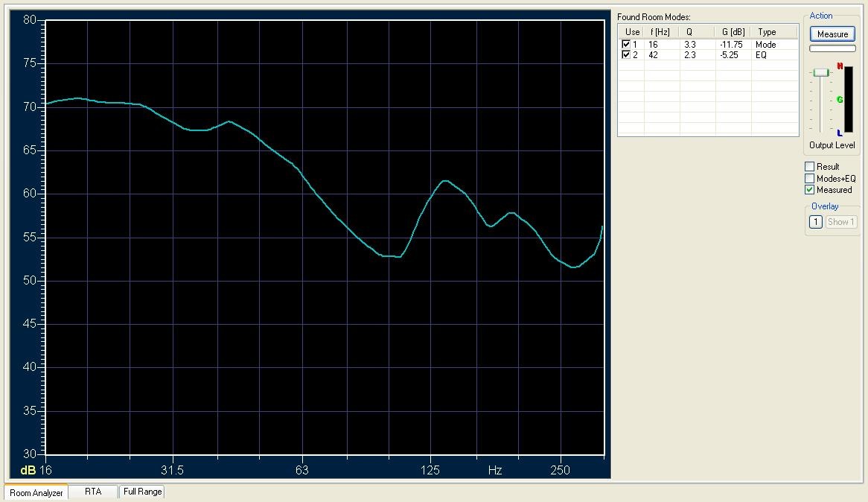
Task: Uncheck the Use box for room mode 2
Action: pyautogui.click(x=626, y=55)
